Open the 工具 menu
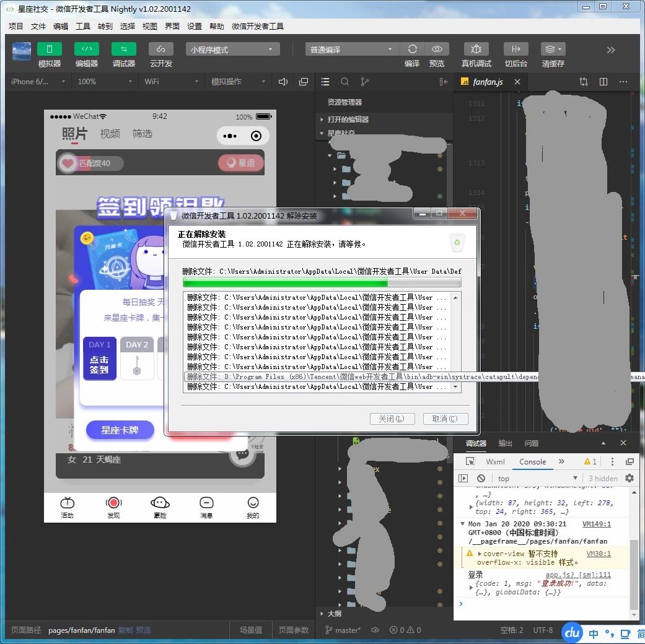The image size is (645, 644). click(x=82, y=27)
